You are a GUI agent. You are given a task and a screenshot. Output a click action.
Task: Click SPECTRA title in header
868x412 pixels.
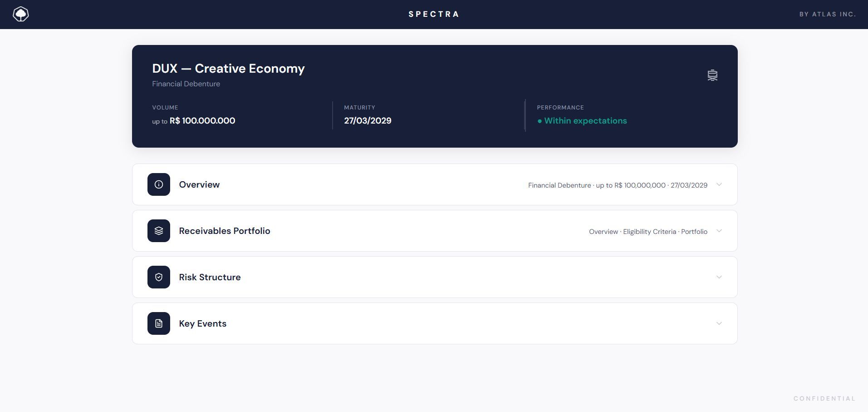(x=434, y=14)
